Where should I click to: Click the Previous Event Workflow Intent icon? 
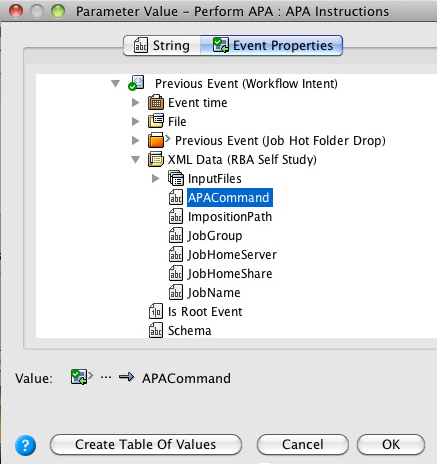[136, 83]
